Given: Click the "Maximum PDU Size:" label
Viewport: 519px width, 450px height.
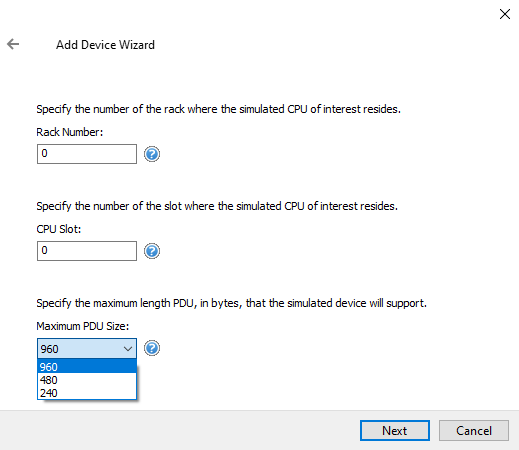Looking at the screenshot, I should point(83,326).
